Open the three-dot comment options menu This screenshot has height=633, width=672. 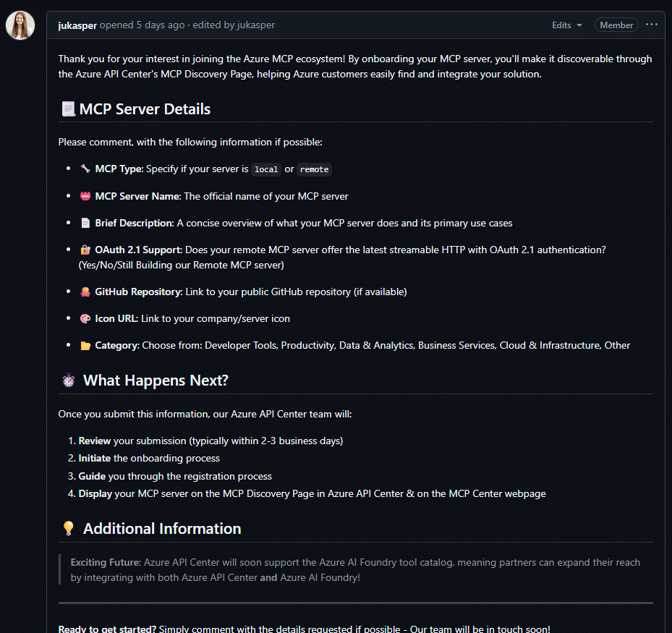[x=652, y=25]
